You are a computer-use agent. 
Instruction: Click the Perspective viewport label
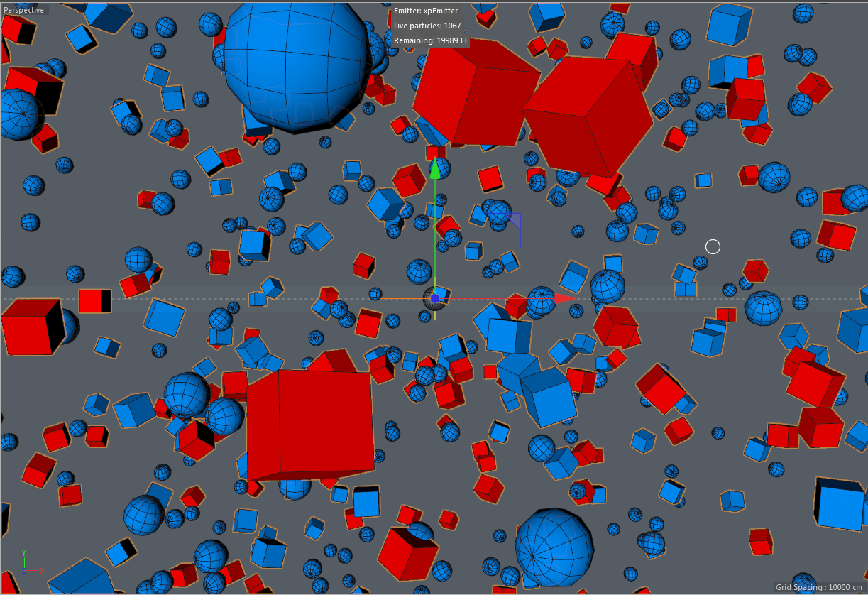click(23, 10)
